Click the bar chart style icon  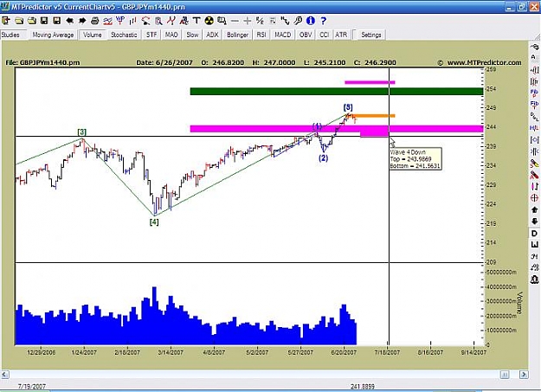(132, 21)
